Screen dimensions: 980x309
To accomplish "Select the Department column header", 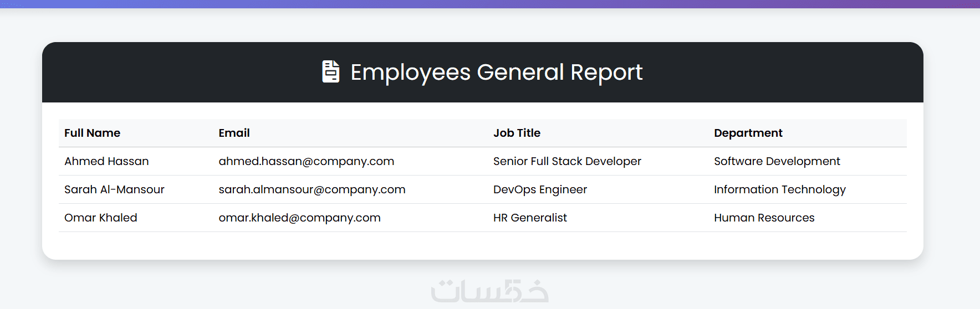I will [x=748, y=133].
